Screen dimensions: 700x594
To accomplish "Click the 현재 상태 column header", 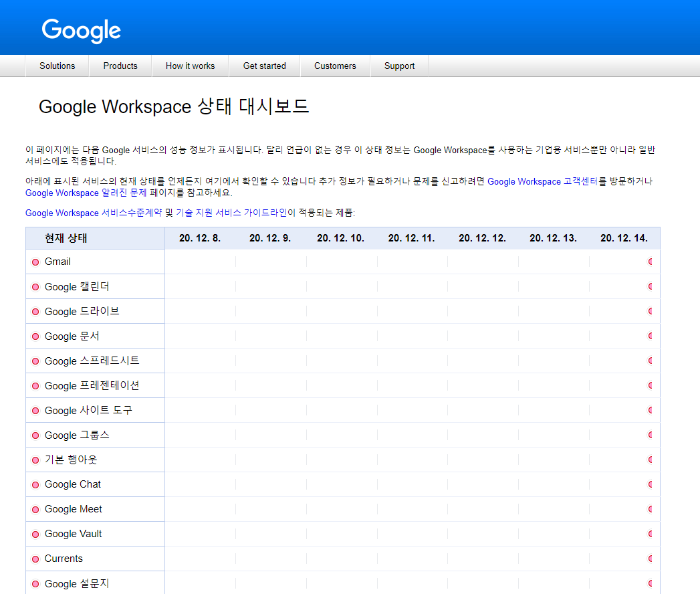I will coord(66,238).
